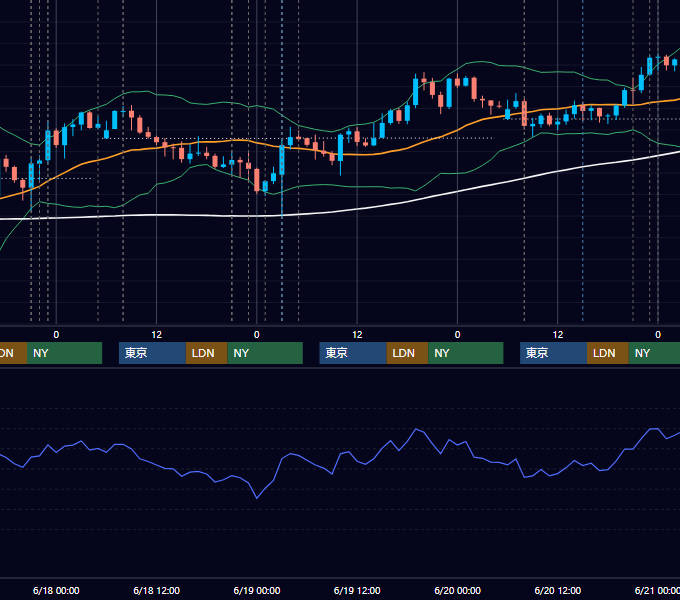Select the LDN session block on 6/19
Screen dimensions: 680x600
(x=407, y=353)
